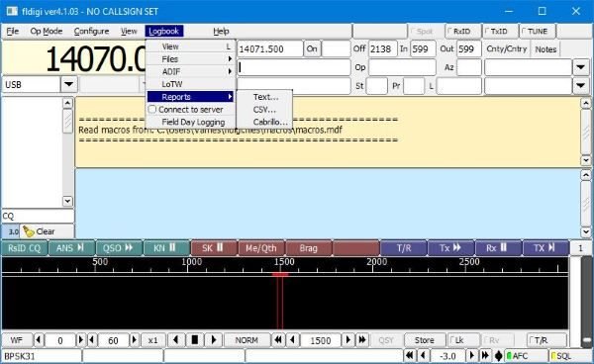Image resolution: width=594 pixels, height=364 pixels.
Task: Select Cabrillo... report entry
Action: [270, 122]
